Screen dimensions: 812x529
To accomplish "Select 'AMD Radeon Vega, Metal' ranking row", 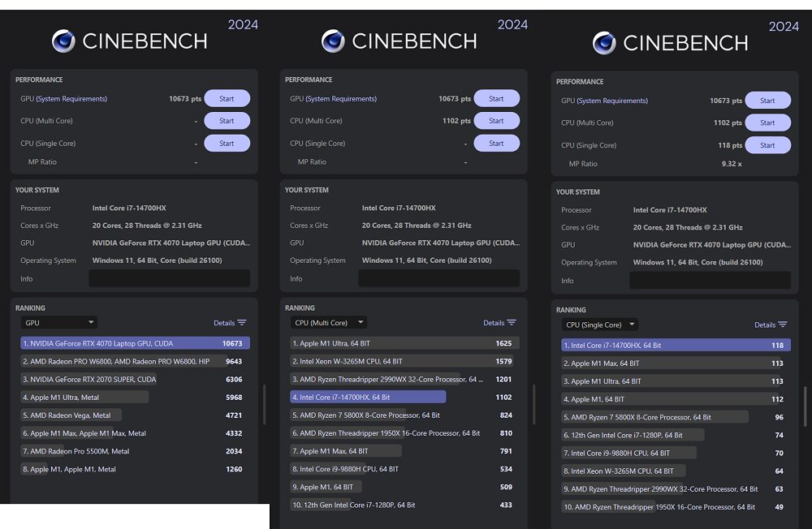I will click(135, 415).
